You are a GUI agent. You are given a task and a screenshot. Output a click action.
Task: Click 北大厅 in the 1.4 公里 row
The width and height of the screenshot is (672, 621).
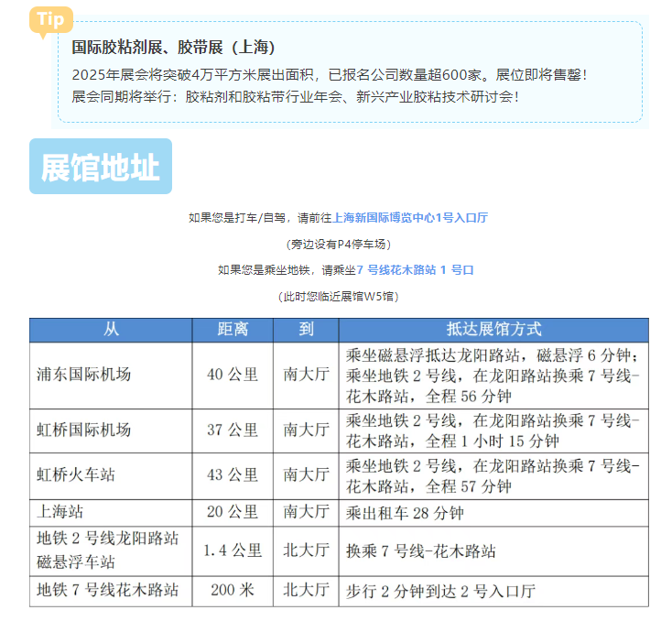tap(306, 551)
